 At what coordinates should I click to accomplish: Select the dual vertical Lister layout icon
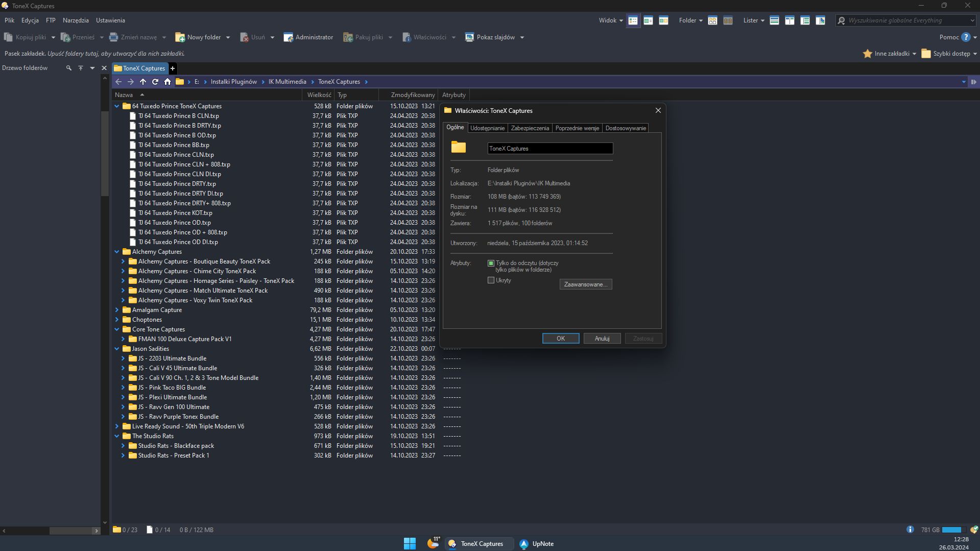[790, 20]
